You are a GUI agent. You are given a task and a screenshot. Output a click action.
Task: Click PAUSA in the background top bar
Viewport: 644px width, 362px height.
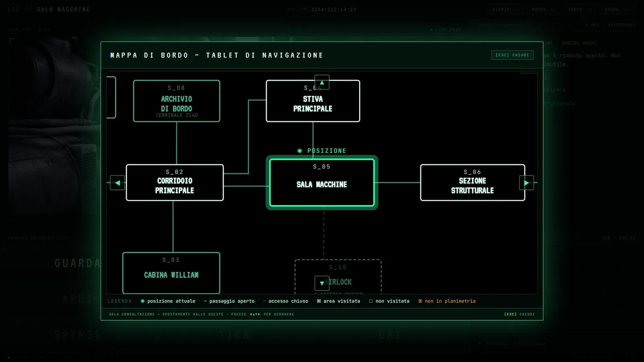click(x=617, y=9)
